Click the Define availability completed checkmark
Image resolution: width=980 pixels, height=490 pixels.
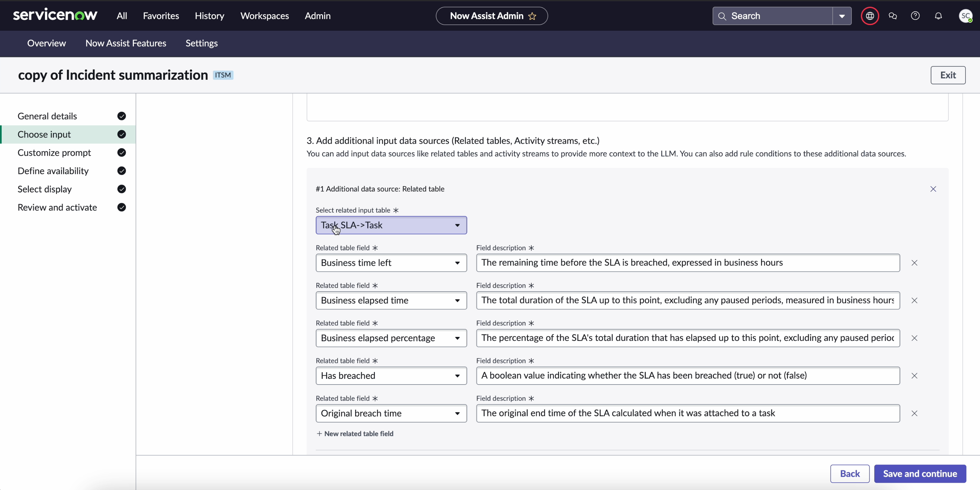point(122,171)
